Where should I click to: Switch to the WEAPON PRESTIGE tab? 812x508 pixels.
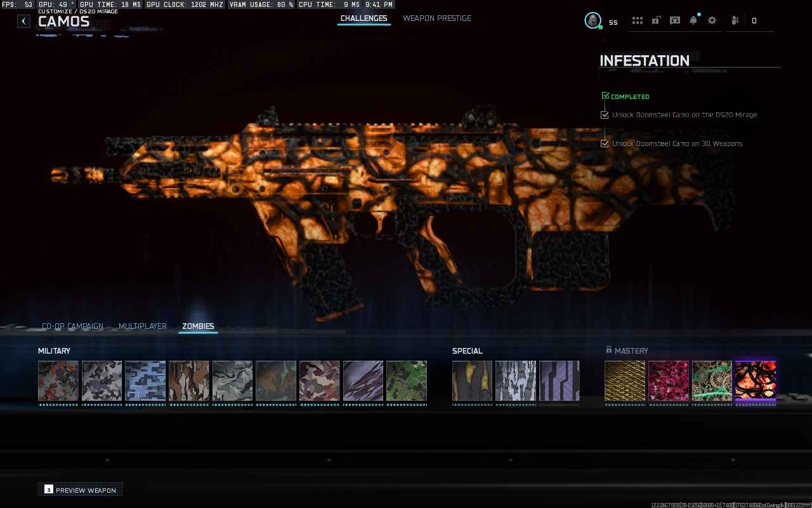point(437,18)
